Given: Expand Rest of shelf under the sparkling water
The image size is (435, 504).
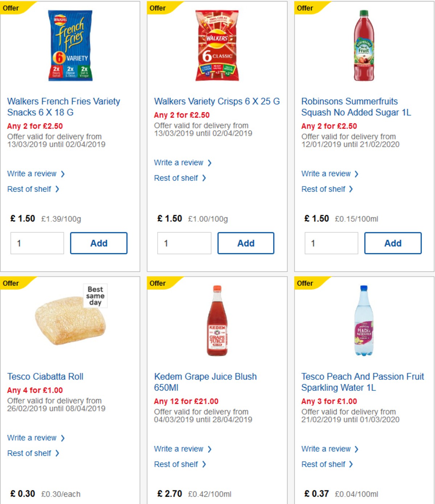Looking at the screenshot, I should coord(326,464).
